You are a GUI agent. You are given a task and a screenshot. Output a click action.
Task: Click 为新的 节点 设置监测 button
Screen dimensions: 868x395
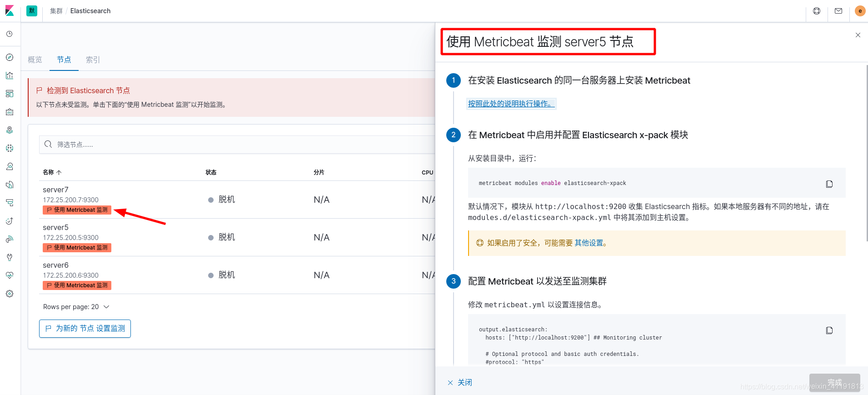(x=85, y=329)
